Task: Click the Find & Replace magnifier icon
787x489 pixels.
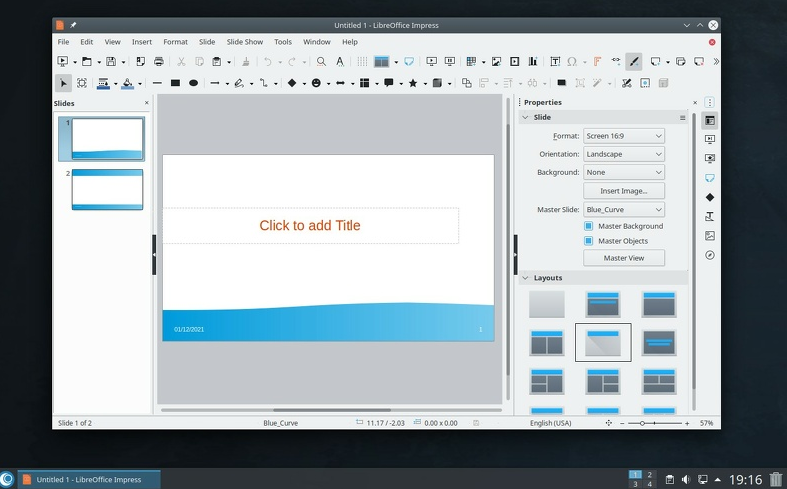Action: [321, 62]
